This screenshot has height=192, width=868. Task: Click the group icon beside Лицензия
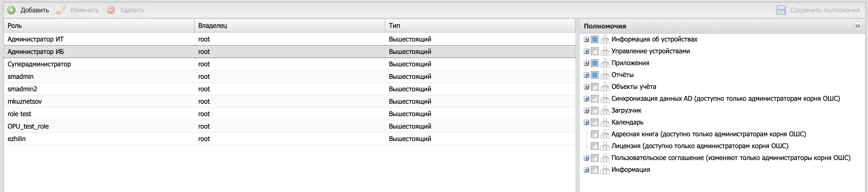605,146
